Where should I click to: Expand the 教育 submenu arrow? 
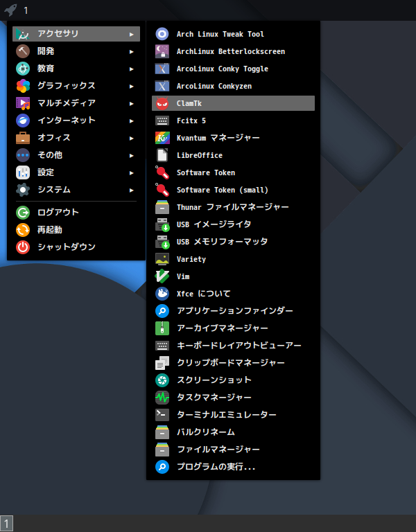(132, 69)
